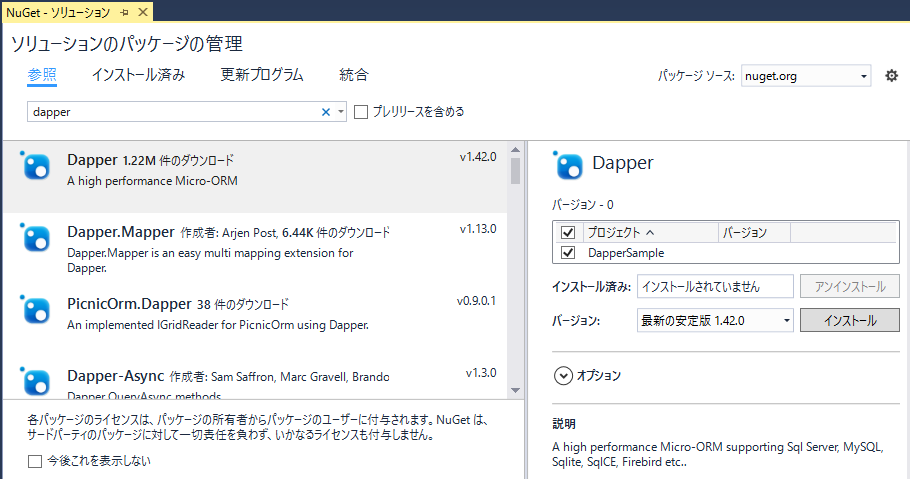The width and height of the screenshot is (910, 479).
Task: Click Dapper icon in details pane
Action: click(568, 165)
